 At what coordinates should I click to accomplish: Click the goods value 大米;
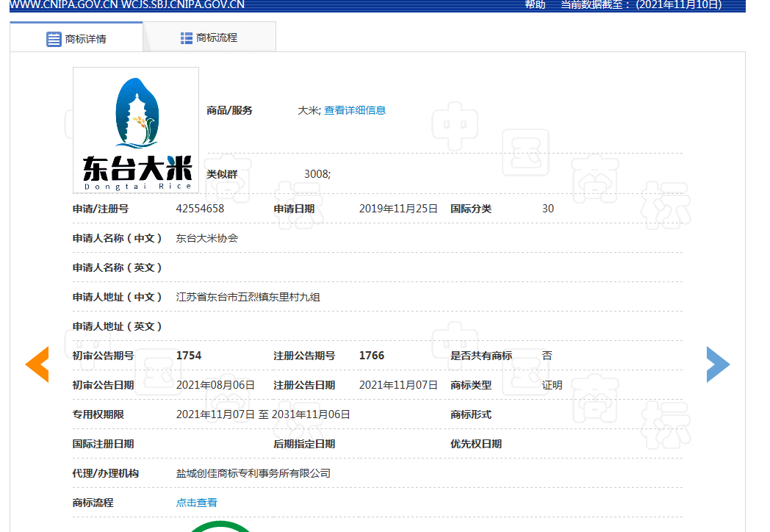point(309,110)
